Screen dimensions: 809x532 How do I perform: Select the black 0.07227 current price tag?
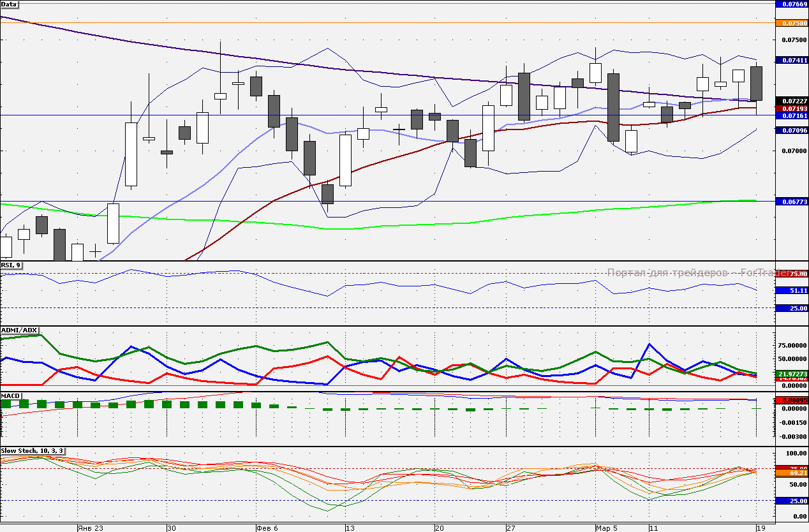[x=791, y=101]
